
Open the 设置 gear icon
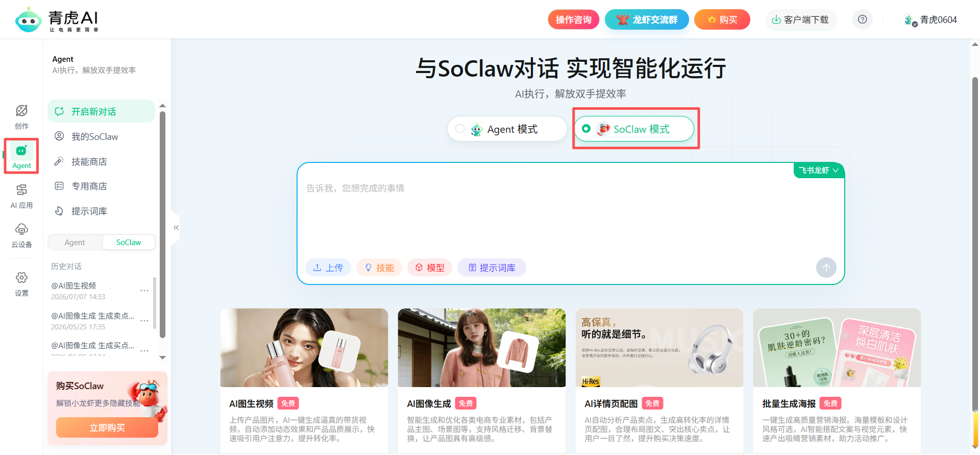point(21,284)
